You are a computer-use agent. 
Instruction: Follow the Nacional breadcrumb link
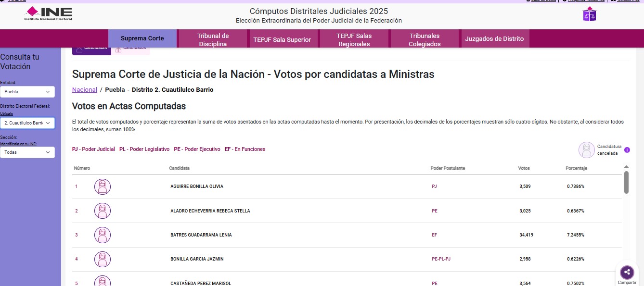coord(85,90)
